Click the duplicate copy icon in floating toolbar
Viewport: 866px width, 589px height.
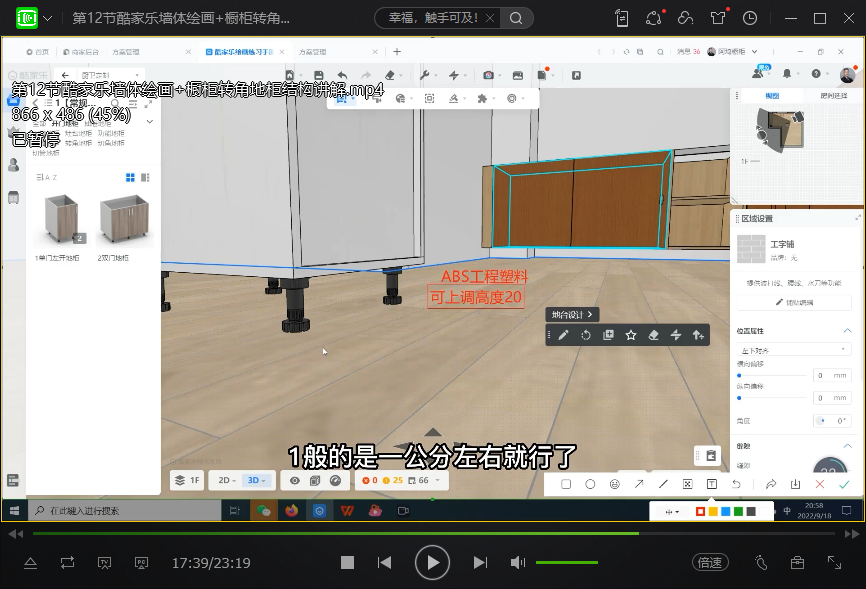(x=608, y=335)
